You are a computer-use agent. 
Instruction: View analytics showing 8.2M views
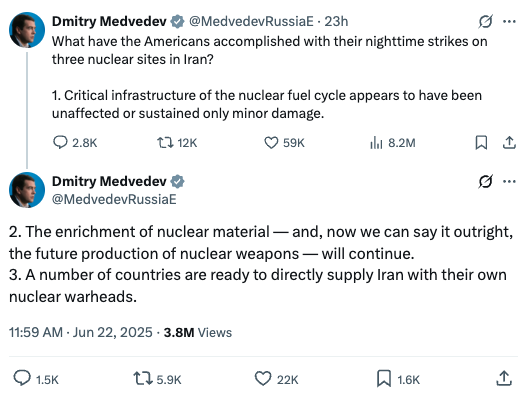(392, 143)
